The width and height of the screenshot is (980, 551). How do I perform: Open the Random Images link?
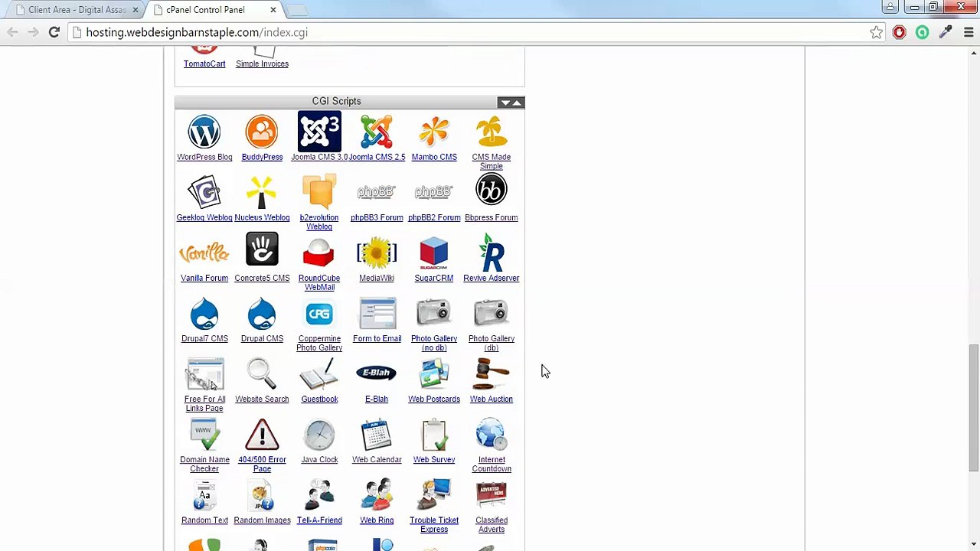(262, 520)
